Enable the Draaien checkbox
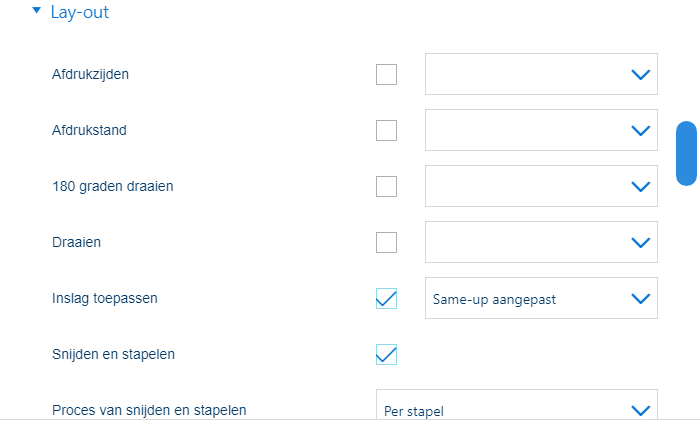 click(x=386, y=242)
